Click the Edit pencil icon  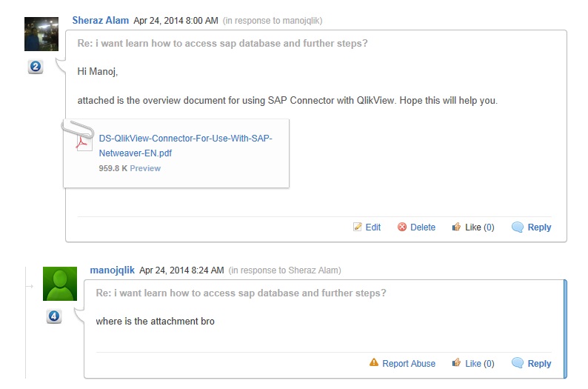(x=358, y=227)
